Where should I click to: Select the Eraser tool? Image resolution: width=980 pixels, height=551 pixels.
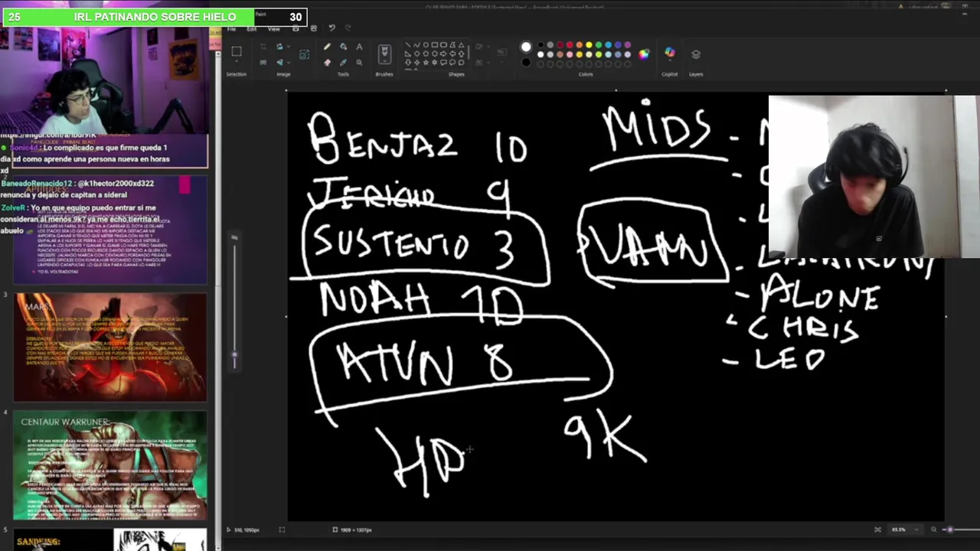tap(327, 63)
